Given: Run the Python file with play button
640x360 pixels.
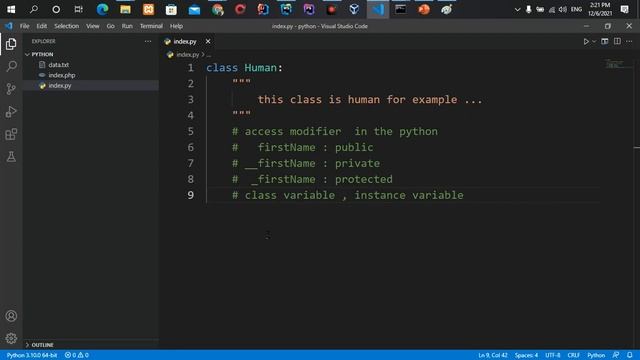Looking at the screenshot, I should (586, 41).
